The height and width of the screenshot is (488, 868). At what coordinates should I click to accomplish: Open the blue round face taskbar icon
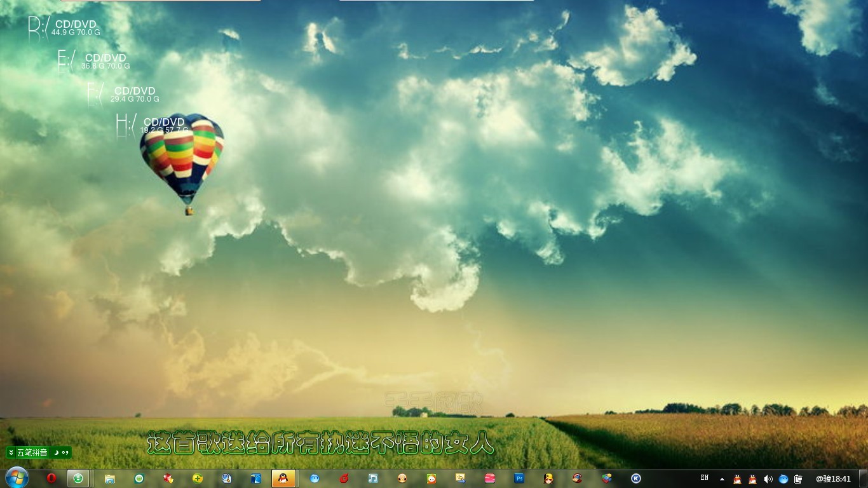pos(315,478)
